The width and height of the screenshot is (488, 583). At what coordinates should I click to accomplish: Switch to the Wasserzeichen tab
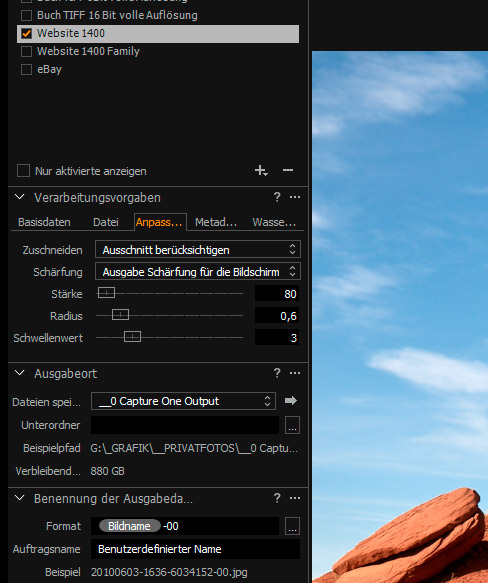click(x=274, y=222)
